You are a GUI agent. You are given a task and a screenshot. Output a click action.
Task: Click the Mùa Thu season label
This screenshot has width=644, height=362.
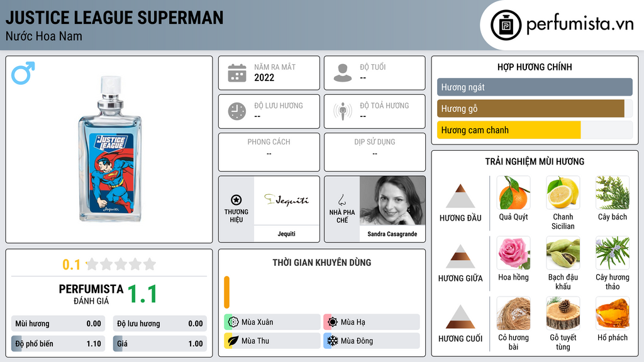(x=255, y=341)
